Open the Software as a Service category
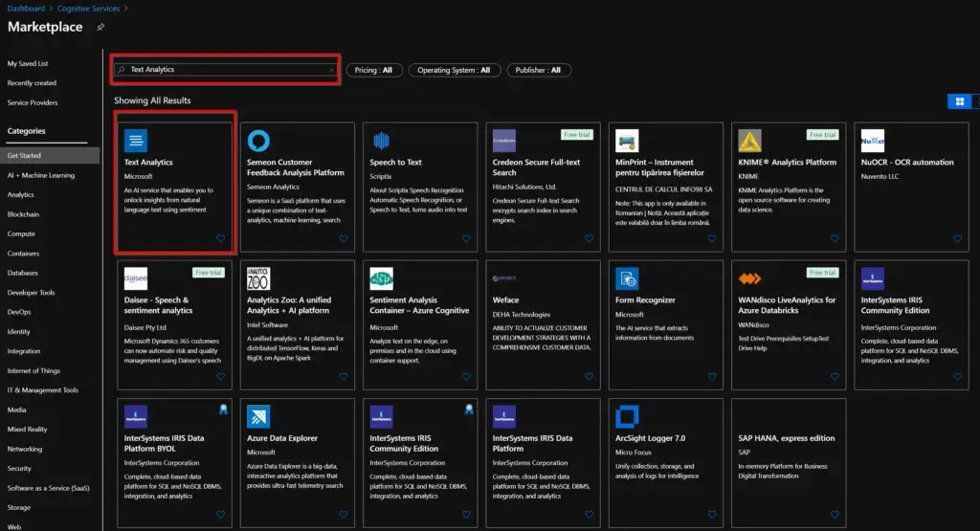The height and width of the screenshot is (531, 980). click(48, 488)
